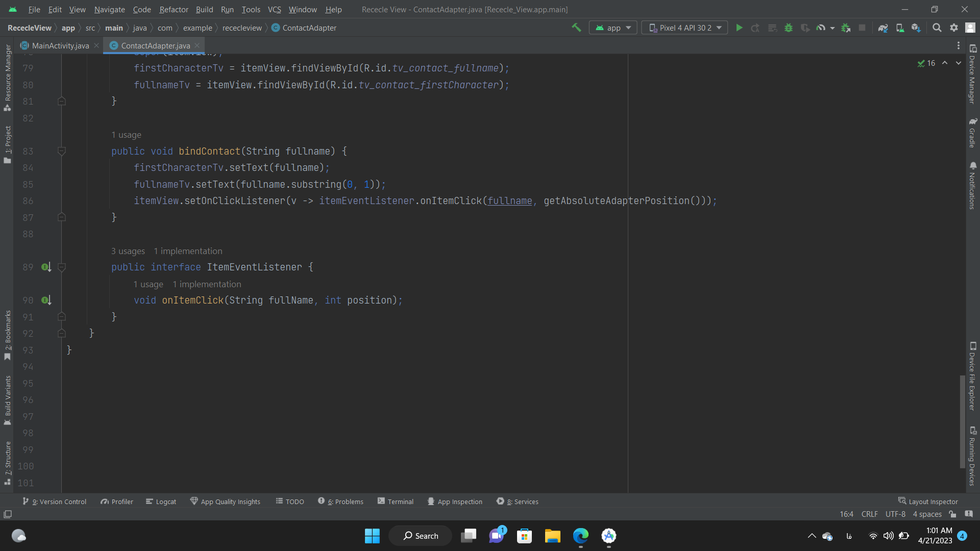Attach the debugger to an Android process
This screenshot has width=980, height=551.
pyautogui.click(x=846, y=28)
